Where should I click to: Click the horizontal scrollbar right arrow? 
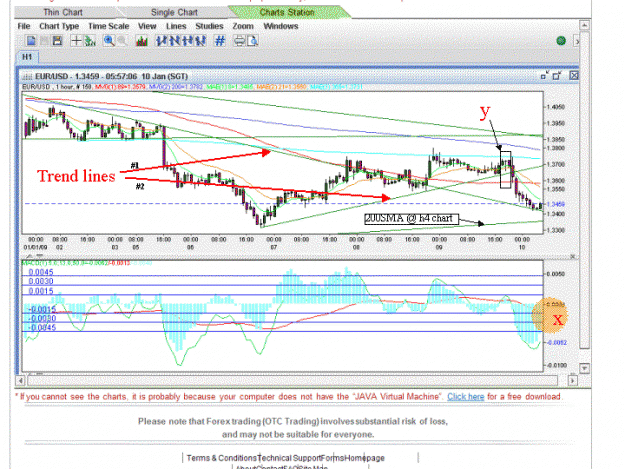point(573,381)
